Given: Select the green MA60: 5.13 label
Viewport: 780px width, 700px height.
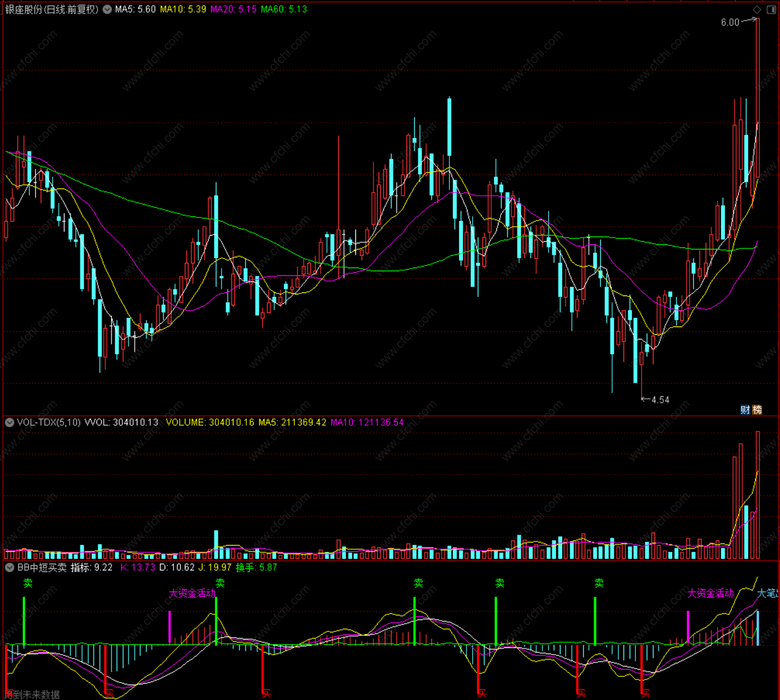Looking at the screenshot, I should coord(284,9).
